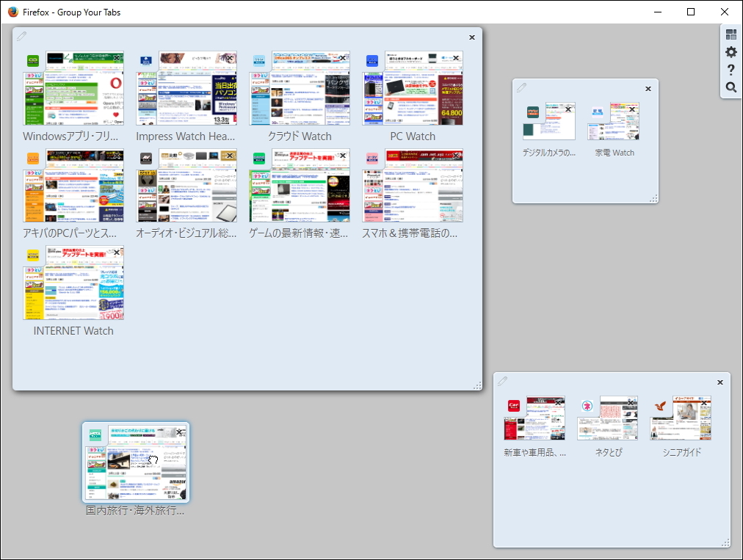Close the group containing ネタとぴ

(720, 382)
